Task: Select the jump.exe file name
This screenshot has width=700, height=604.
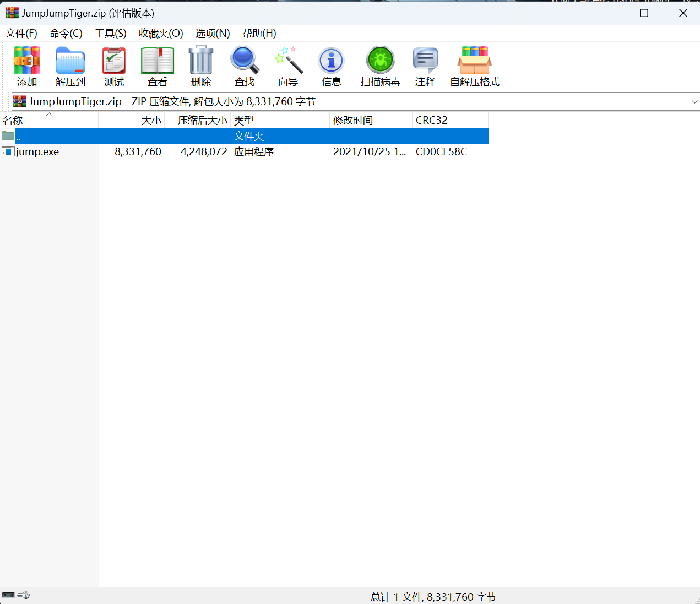Action: tap(37, 152)
